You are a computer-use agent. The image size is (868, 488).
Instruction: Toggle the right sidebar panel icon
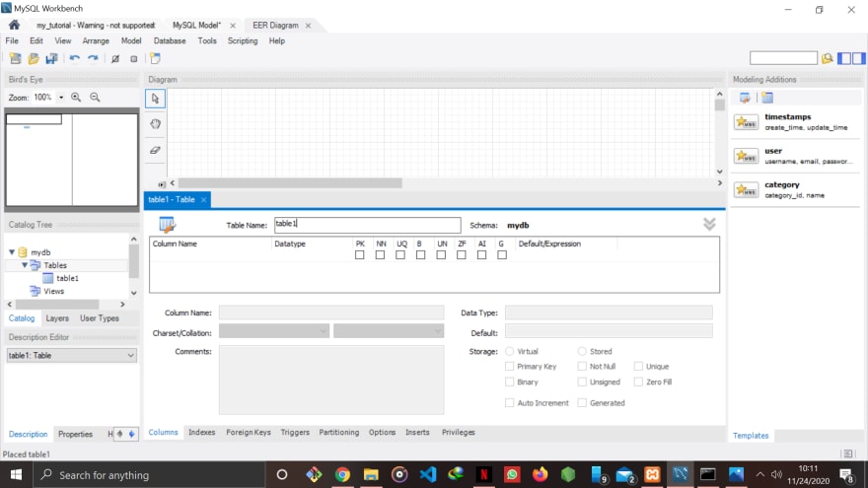coord(858,58)
